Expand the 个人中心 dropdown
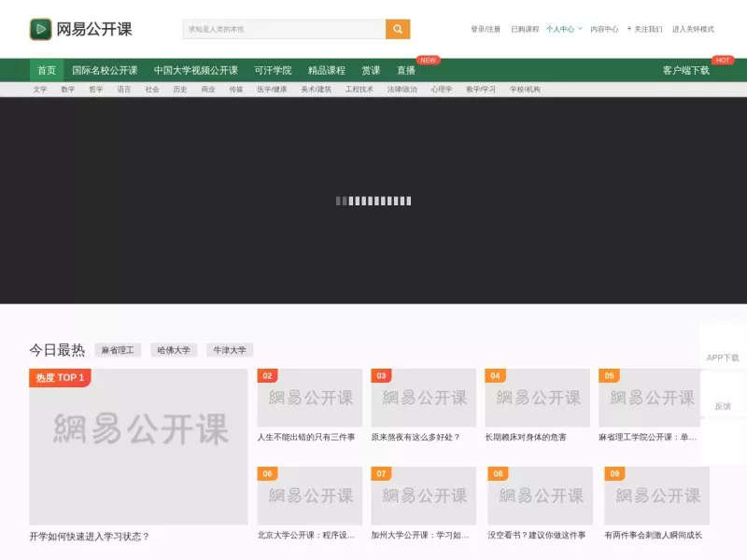The width and height of the screenshot is (747, 560). pos(564,29)
